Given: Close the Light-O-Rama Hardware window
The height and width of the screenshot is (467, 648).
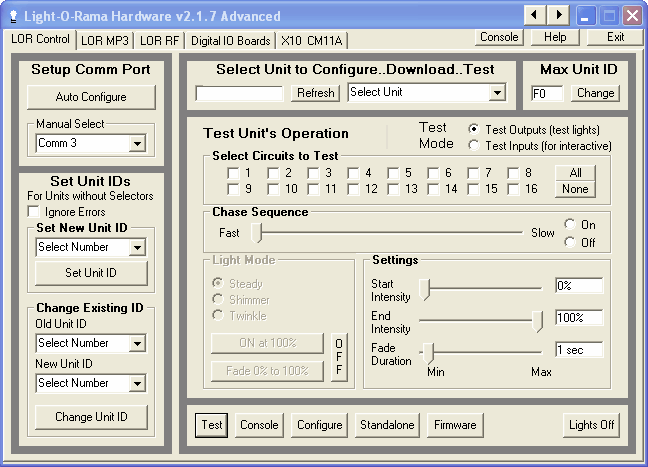Looking at the screenshot, I should pos(632,16).
